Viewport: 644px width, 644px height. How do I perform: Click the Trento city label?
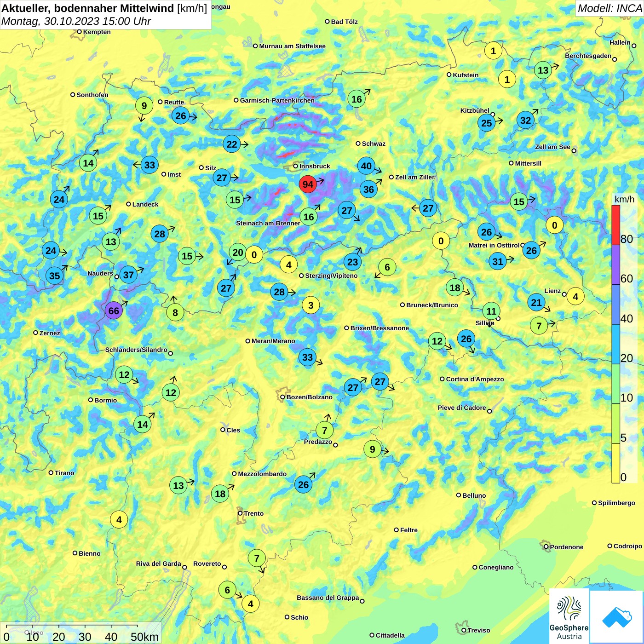[x=254, y=513]
